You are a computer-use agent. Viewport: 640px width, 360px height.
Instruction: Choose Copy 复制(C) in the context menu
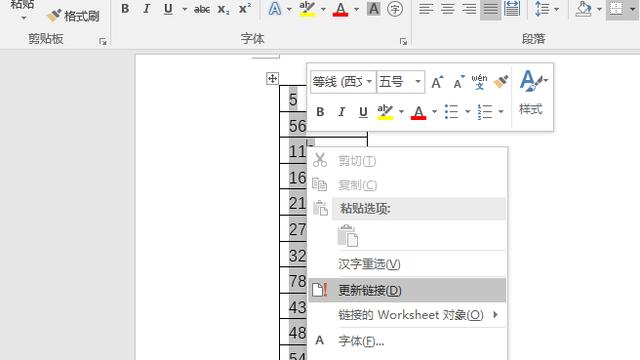coord(407,185)
